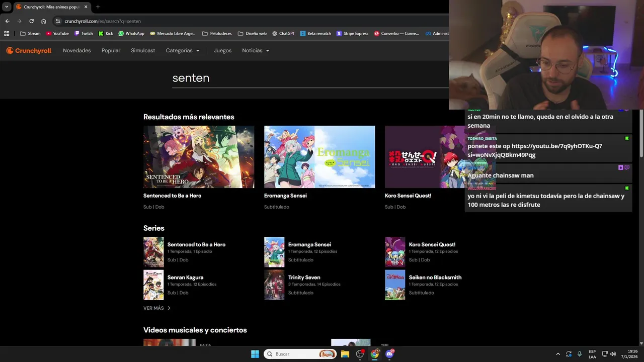Open the Beta rematch bookmark

tap(315, 34)
